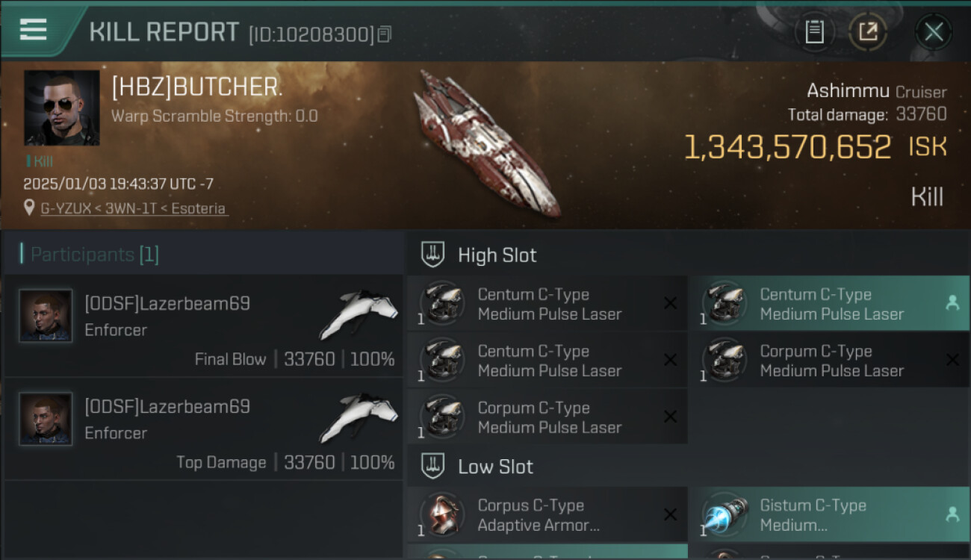Image resolution: width=971 pixels, height=560 pixels.
Task: Click the Gistum C-Type Medium module
Action: (x=829, y=514)
